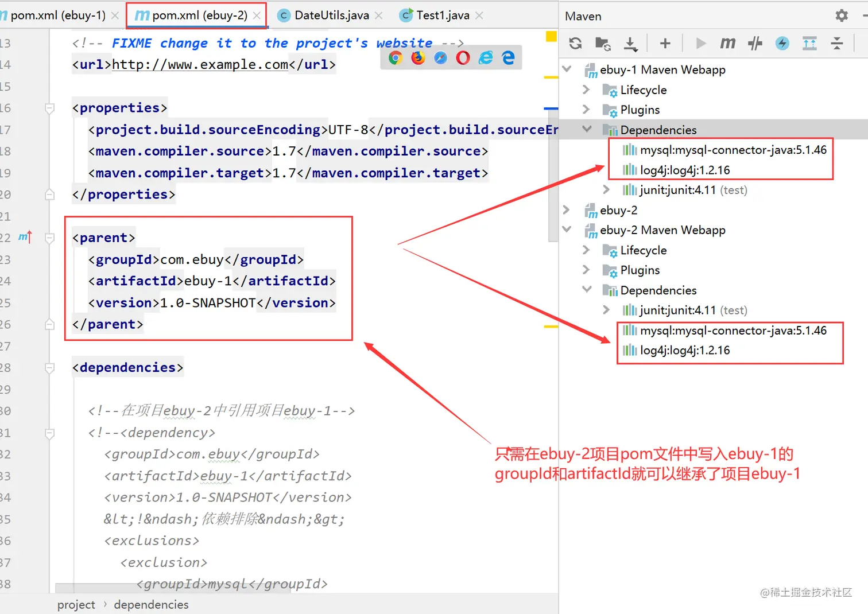Screen dimensions: 868x614
Task: Execute Maven Goal m icon
Action: tap(727, 43)
